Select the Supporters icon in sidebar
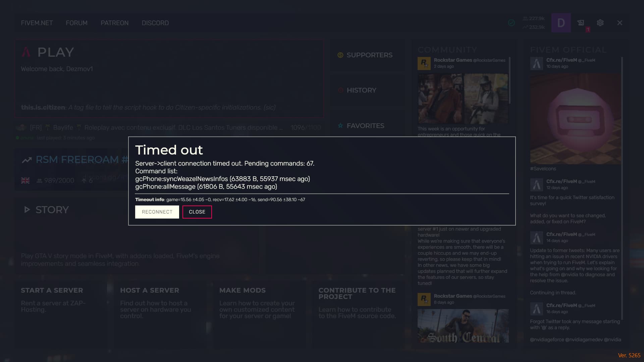Screen dimensions: 644x362 [340, 55]
